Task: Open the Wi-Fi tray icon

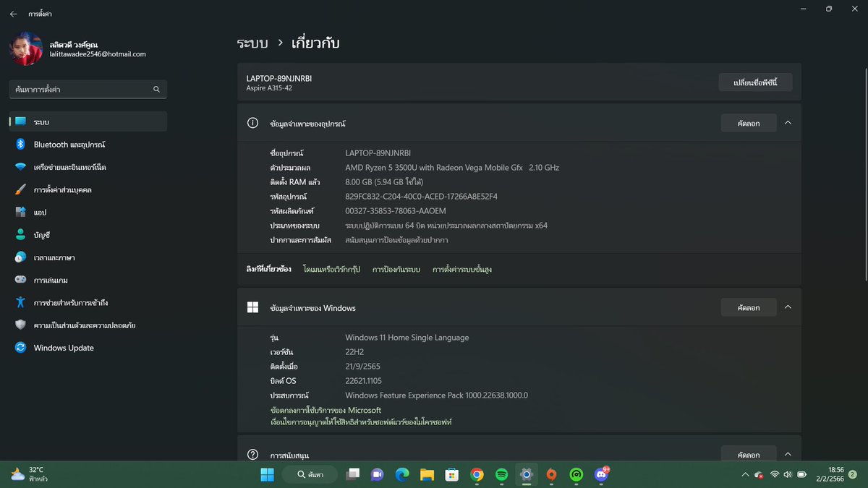Action: coord(775,474)
